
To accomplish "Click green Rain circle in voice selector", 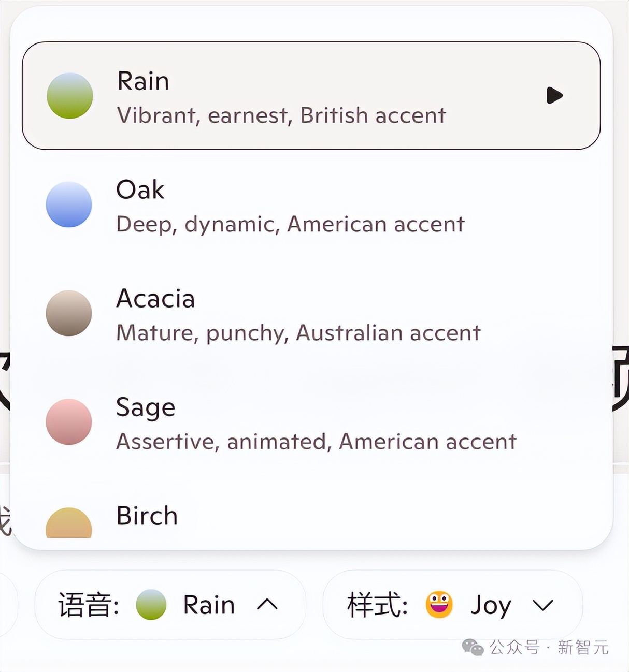I will pyautogui.click(x=151, y=604).
